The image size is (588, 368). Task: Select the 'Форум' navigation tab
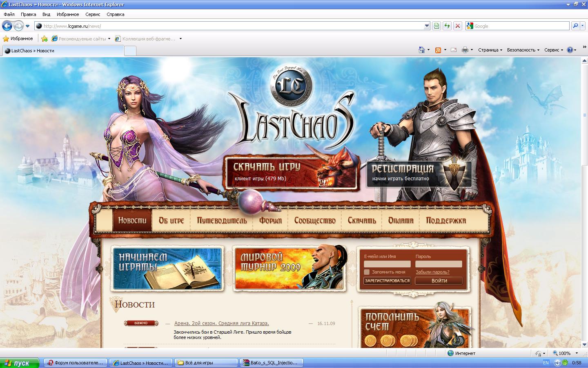(270, 221)
